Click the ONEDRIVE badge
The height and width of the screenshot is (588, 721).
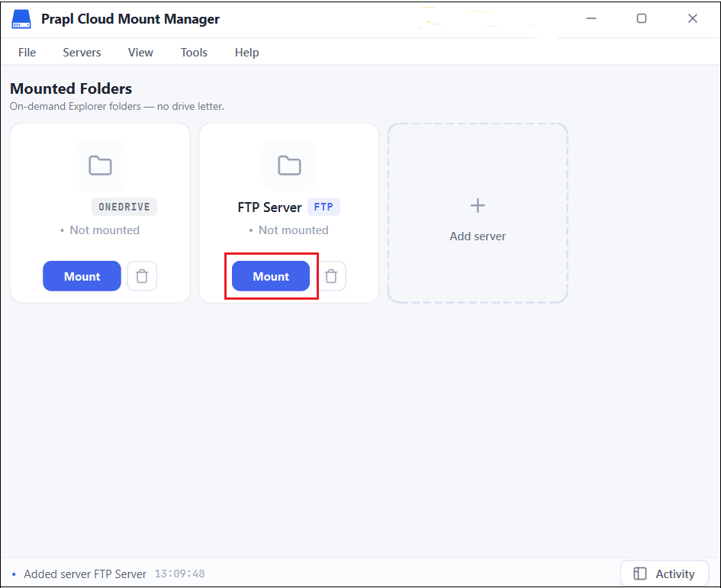(124, 207)
